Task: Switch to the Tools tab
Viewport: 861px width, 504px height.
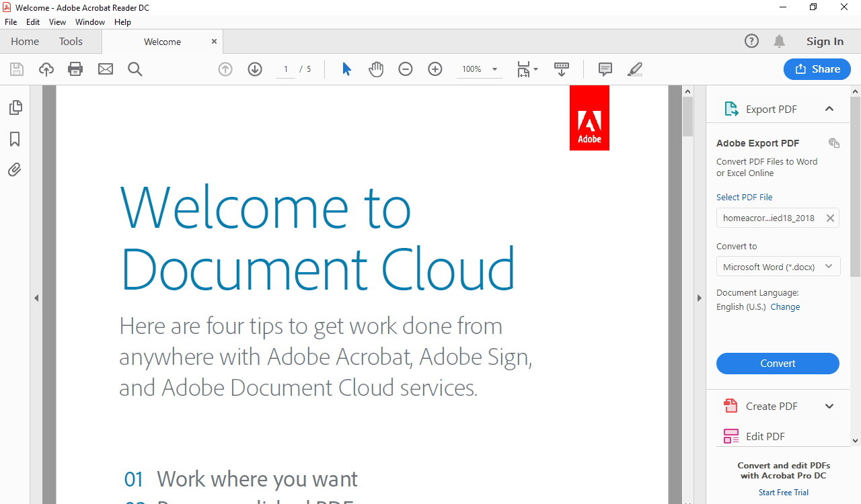Action: click(71, 41)
